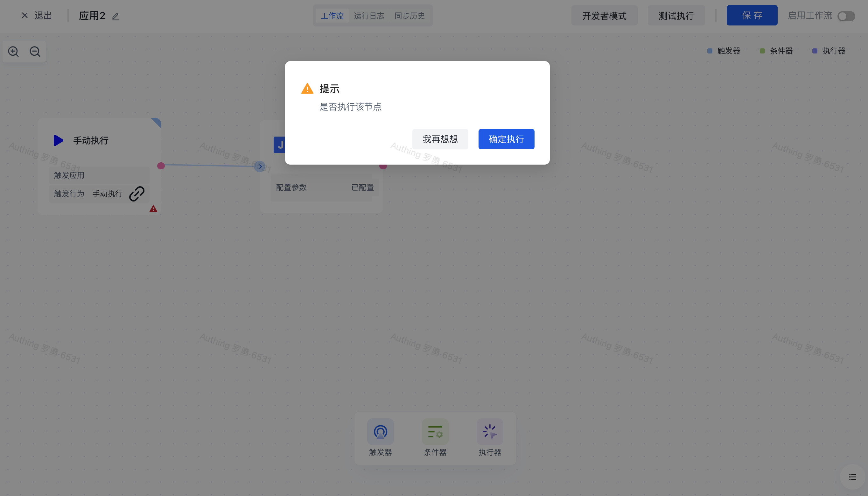This screenshot has height=496, width=868.
Task: Switch to the 运行日志 tab
Action: 369,16
